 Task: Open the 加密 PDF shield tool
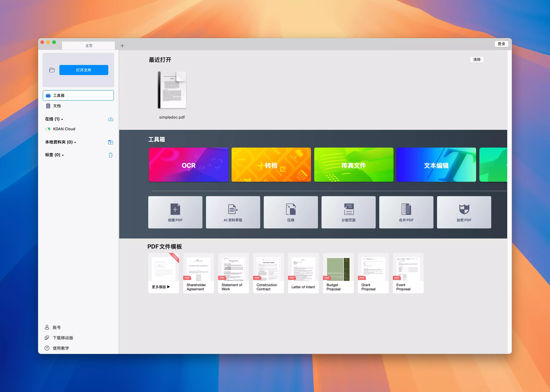coord(464,212)
